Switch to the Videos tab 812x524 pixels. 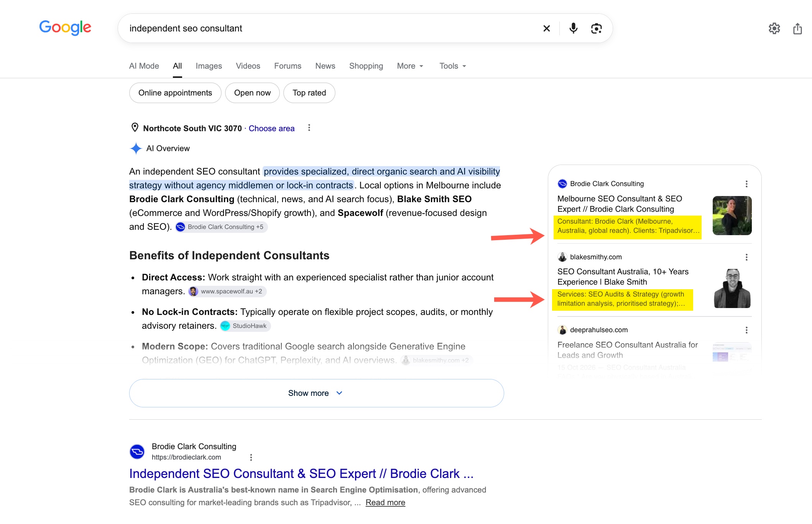point(248,66)
